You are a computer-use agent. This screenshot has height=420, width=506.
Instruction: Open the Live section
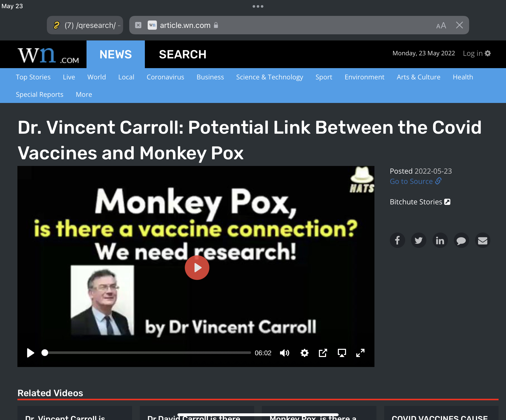click(69, 77)
